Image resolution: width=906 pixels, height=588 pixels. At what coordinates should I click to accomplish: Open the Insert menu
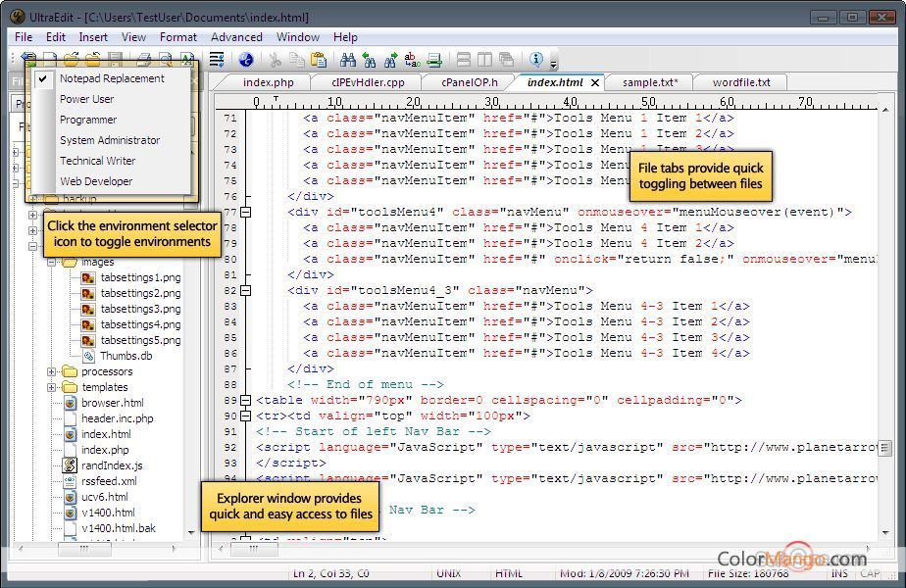(x=93, y=37)
